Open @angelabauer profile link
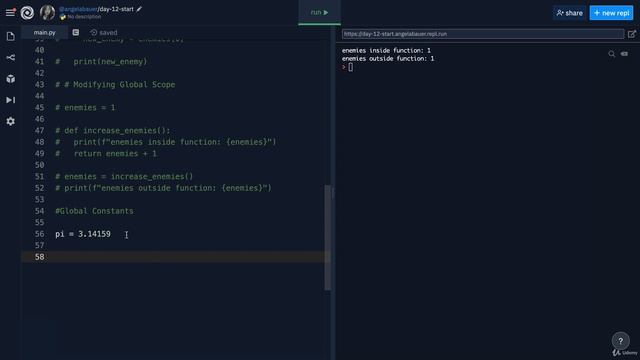640x360 pixels. point(78,9)
